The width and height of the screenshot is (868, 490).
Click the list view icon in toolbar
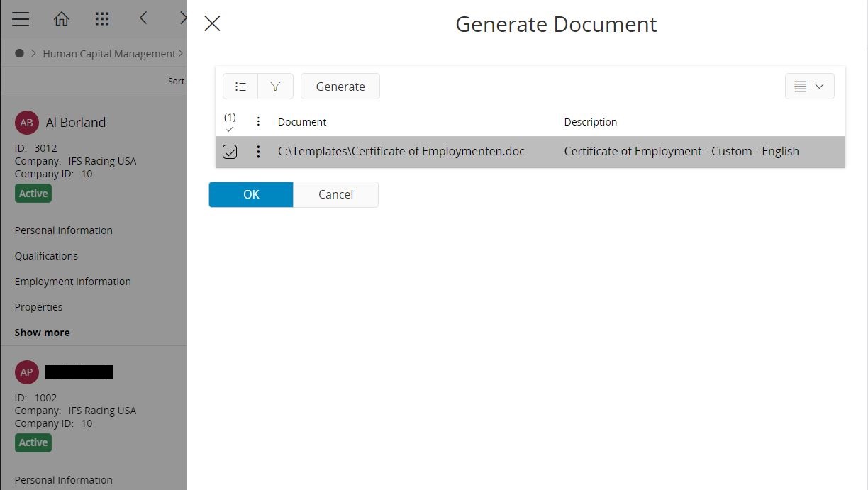(x=240, y=87)
